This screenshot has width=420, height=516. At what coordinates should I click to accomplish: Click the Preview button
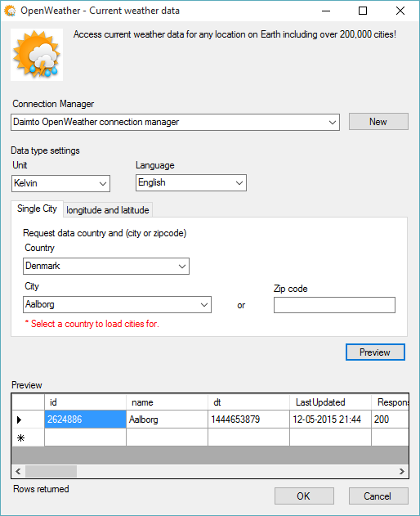tap(375, 352)
